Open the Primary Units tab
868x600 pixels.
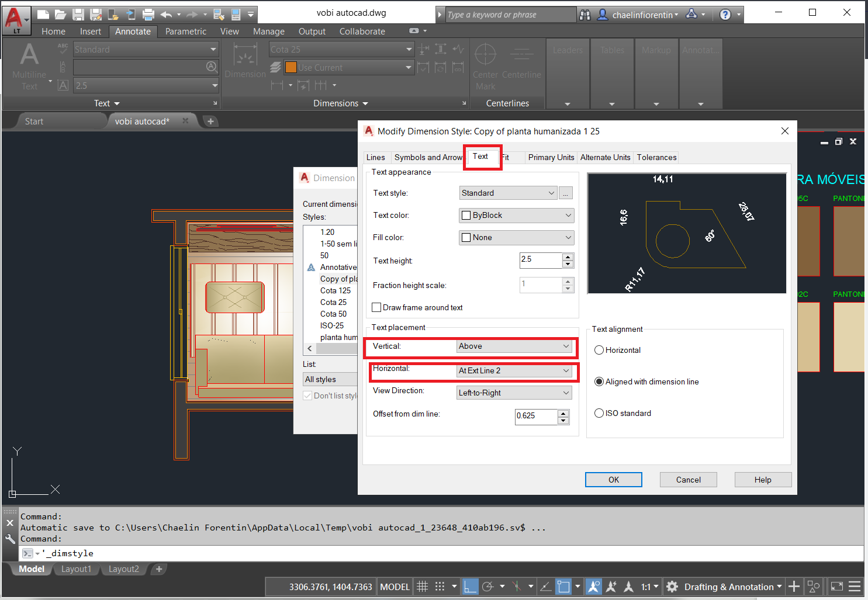pos(551,157)
